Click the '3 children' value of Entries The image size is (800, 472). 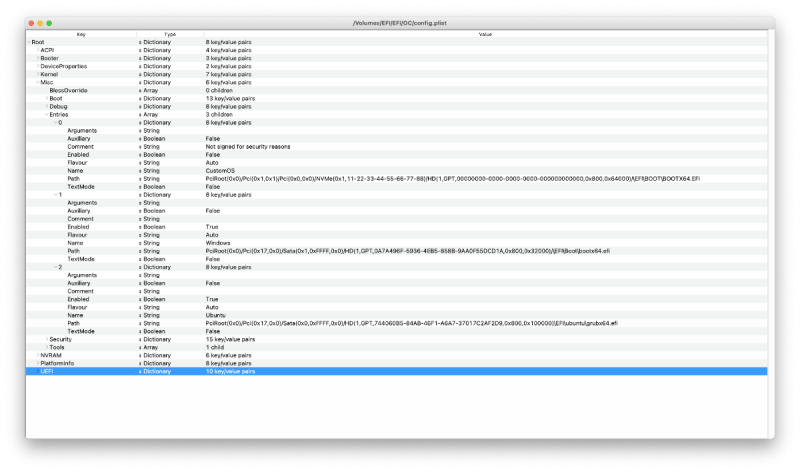tap(219, 115)
